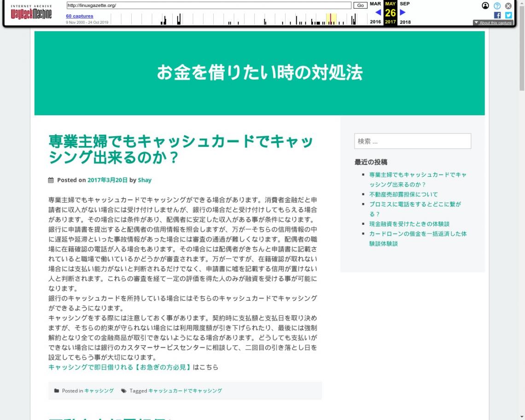This screenshot has width=525, height=420.
Task: Expand the About this capture panel
Action: 493,23
